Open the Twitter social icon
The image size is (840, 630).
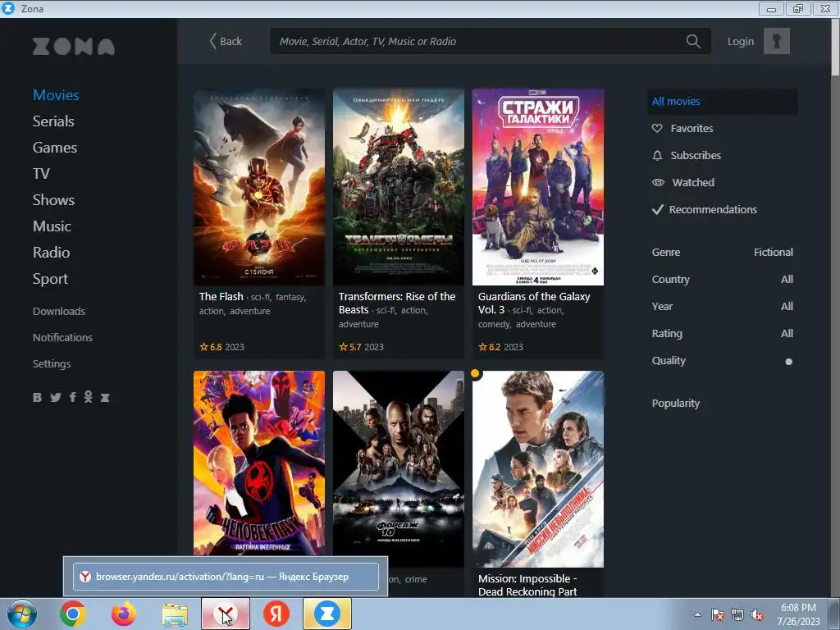click(x=55, y=398)
